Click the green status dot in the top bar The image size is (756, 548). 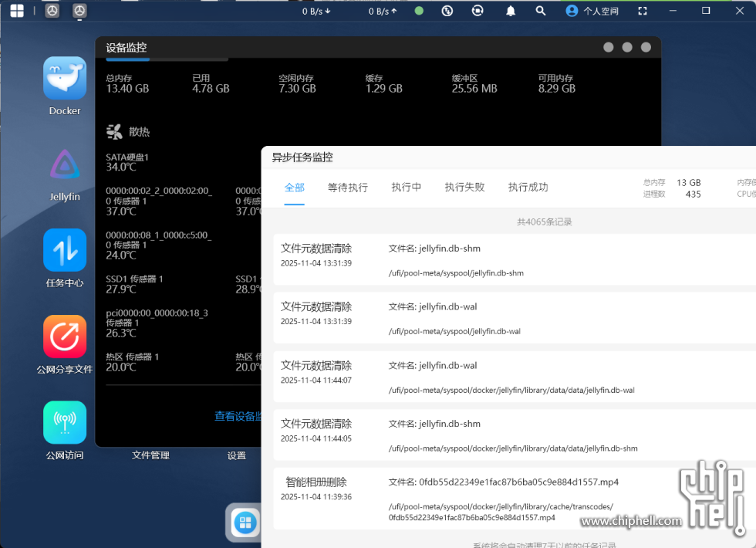(418, 11)
